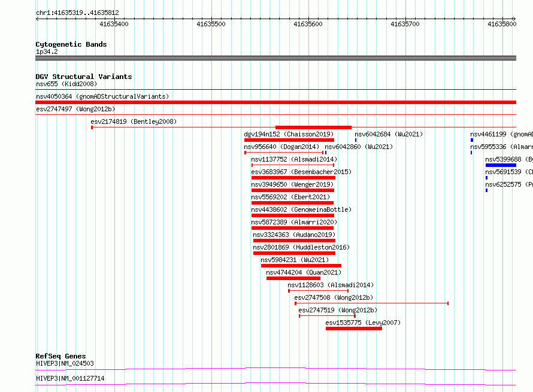Select the nsv4050364 gnomAD red bar
Image resolution: width=533 pixels, height=392 pixels.
(x=275, y=102)
